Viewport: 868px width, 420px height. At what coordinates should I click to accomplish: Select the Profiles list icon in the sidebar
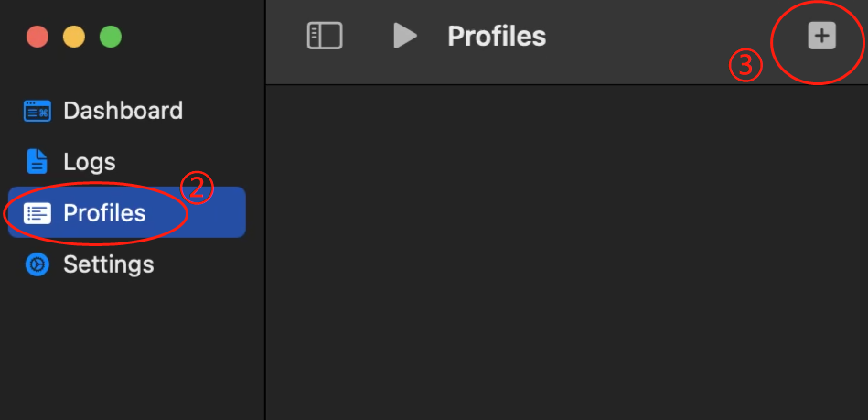coord(38,213)
